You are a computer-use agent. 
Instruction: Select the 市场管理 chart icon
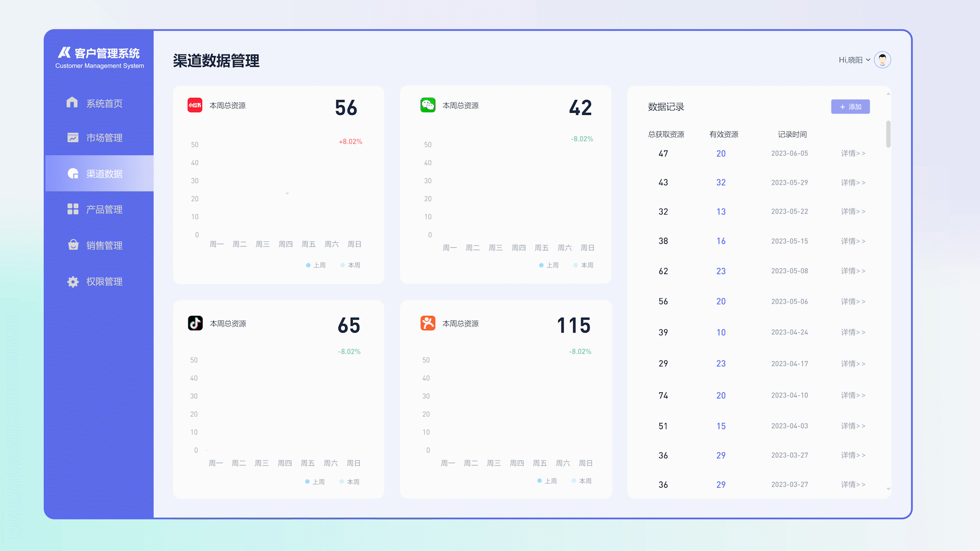[72, 137]
